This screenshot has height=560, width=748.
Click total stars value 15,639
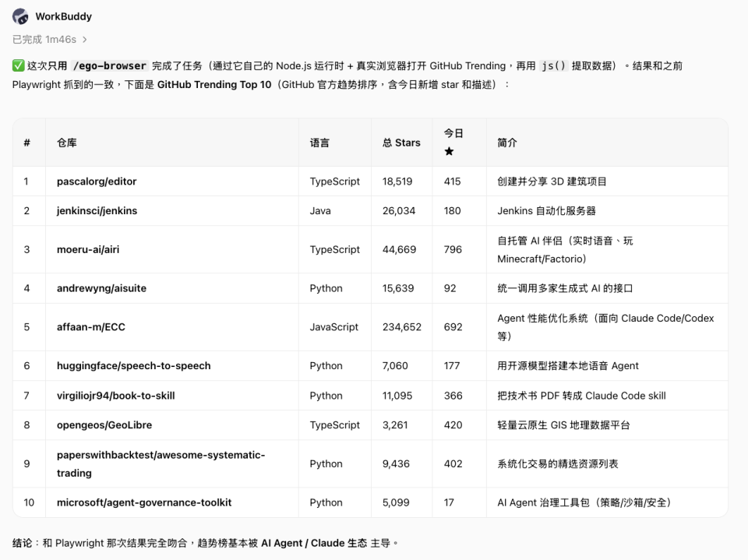(398, 288)
